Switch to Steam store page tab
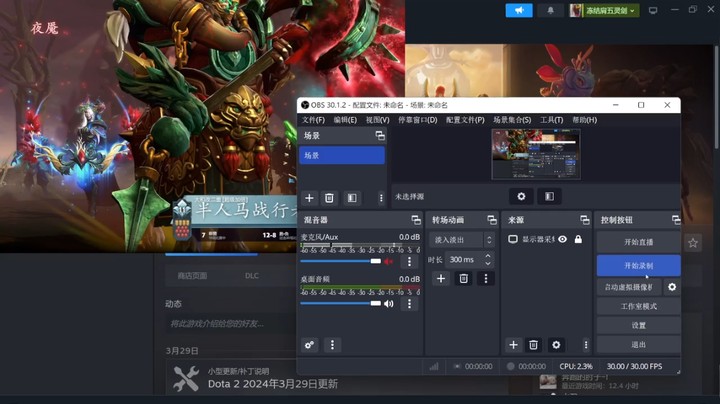 [x=192, y=275]
